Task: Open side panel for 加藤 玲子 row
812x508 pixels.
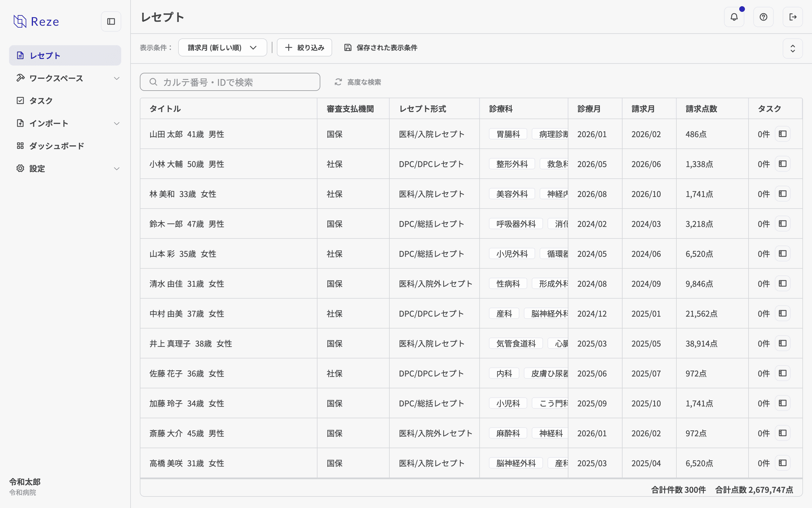Action: tap(782, 403)
